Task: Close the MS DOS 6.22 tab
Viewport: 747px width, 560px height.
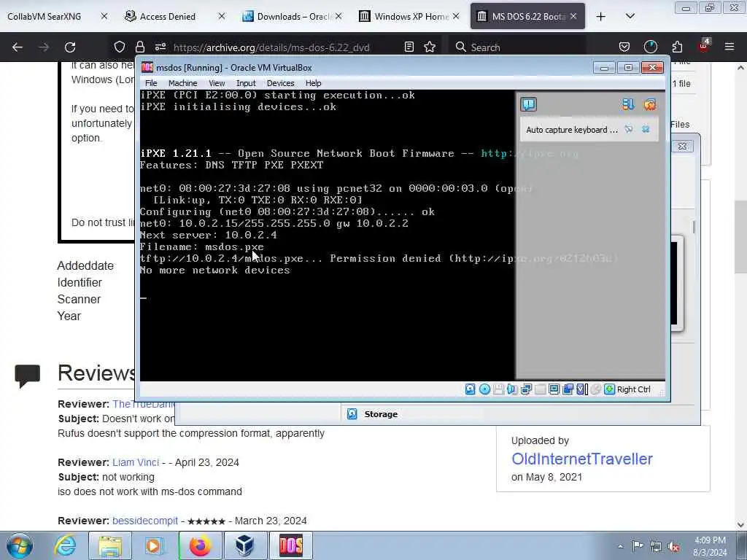Action: coord(573,17)
